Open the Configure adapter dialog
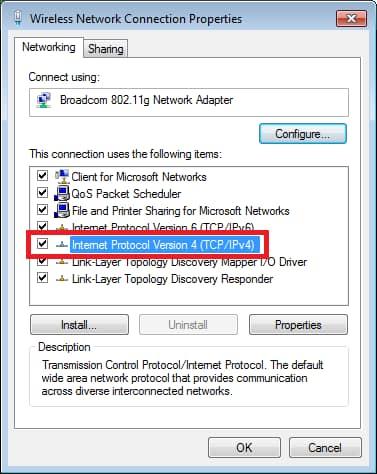 [x=303, y=134]
